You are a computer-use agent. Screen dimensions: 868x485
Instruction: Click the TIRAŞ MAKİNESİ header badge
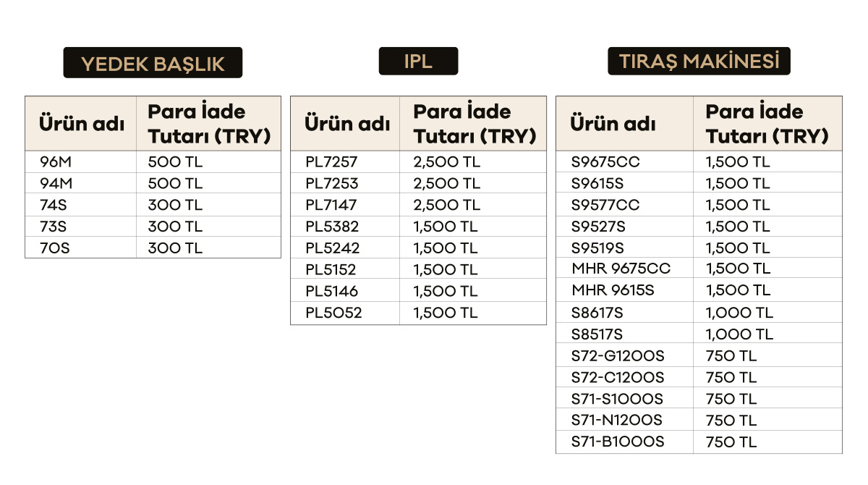(699, 62)
